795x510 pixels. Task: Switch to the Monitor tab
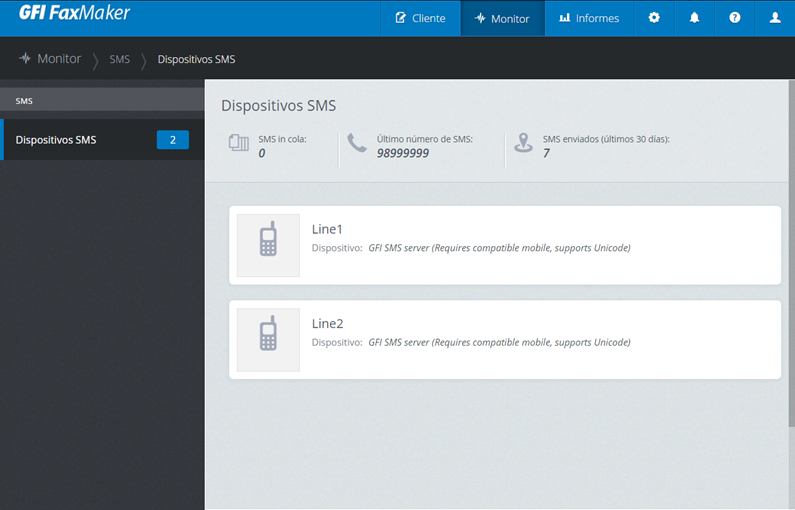(502, 18)
